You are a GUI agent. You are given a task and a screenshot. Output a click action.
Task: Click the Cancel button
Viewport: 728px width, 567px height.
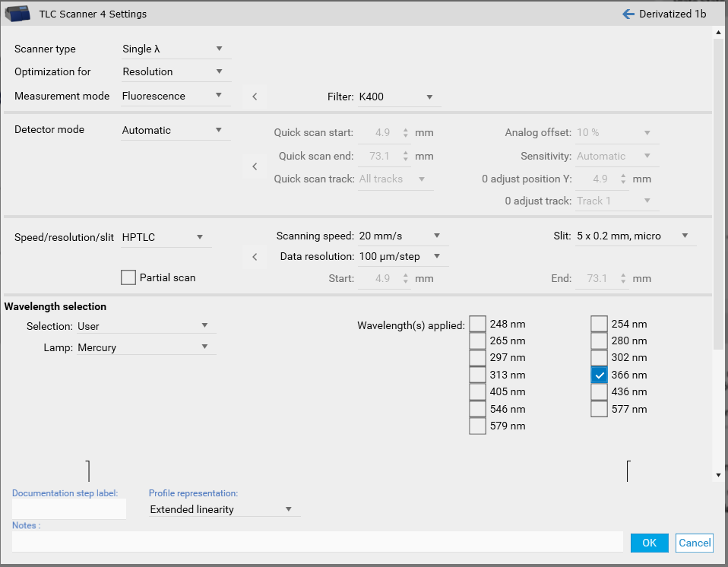[695, 543]
